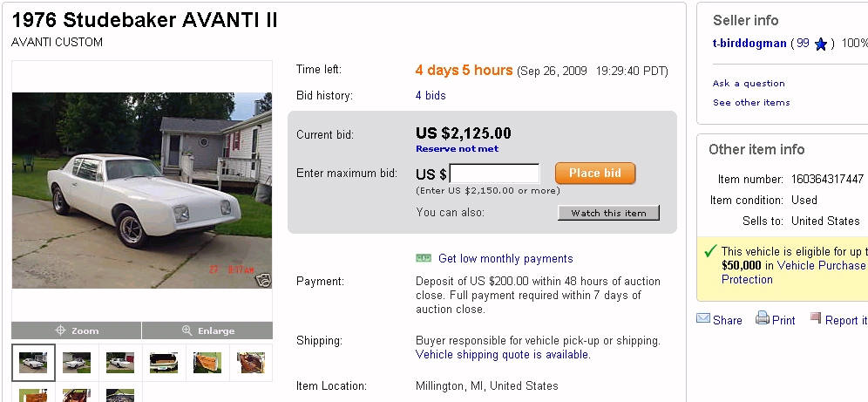Click the low monthly payments money icon
This screenshot has width=868, height=402.
[424, 258]
